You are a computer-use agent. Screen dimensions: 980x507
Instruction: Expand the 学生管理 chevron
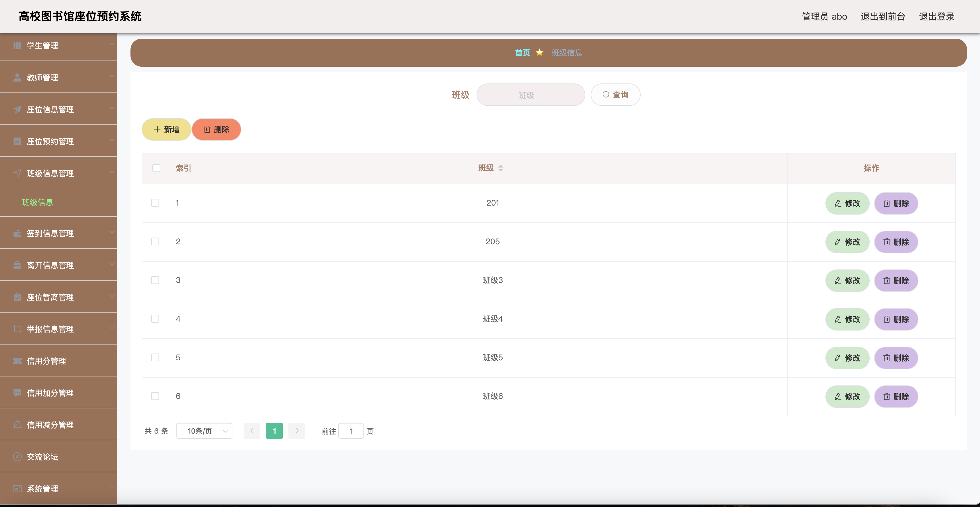112,45
